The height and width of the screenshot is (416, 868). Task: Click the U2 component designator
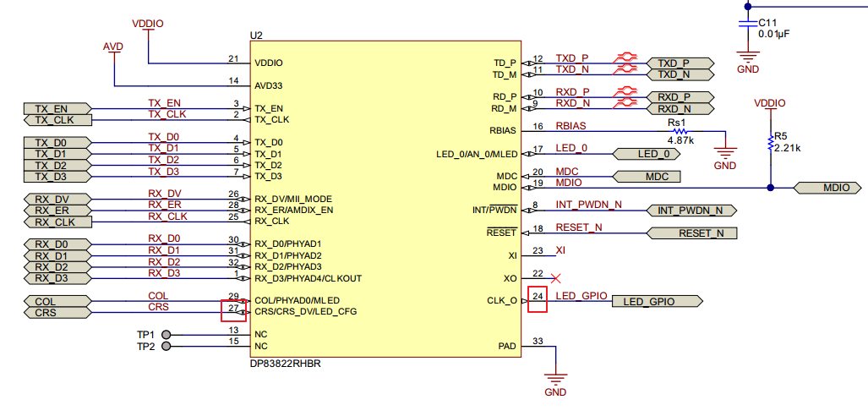tap(256, 35)
